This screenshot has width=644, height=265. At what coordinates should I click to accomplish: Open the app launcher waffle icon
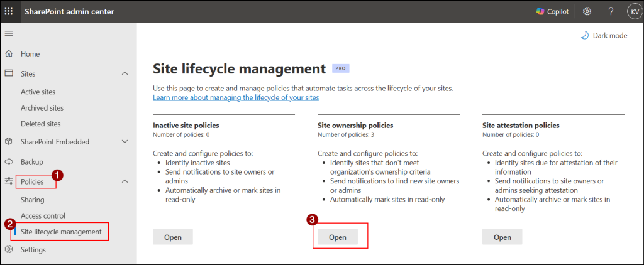pyautogui.click(x=9, y=11)
